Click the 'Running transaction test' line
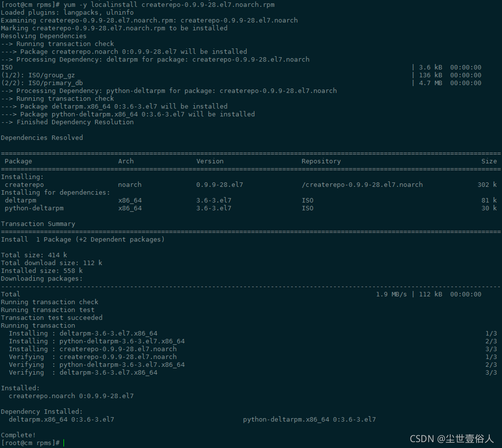 tap(48, 310)
